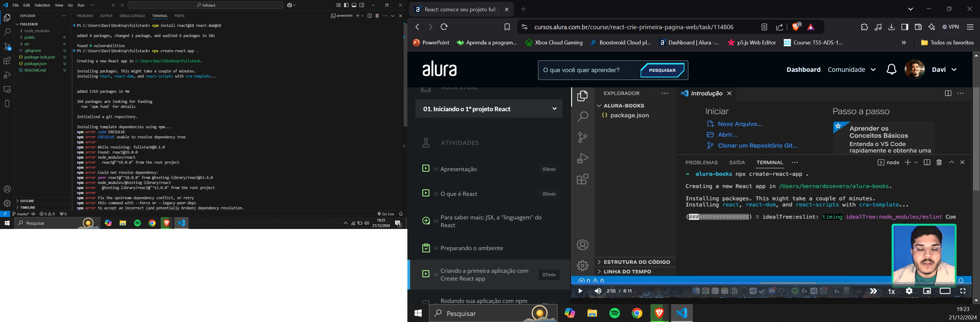
Task: Open the Dashboard link on Alura
Action: [803, 69]
